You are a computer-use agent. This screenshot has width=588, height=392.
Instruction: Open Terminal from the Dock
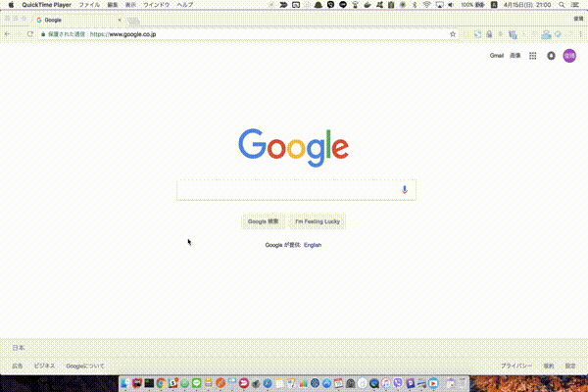pos(149,383)
